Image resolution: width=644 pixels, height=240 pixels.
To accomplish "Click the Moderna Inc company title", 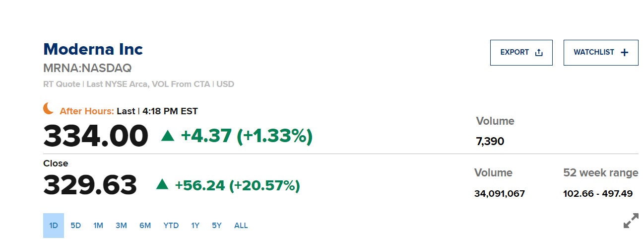I will 93,49.
